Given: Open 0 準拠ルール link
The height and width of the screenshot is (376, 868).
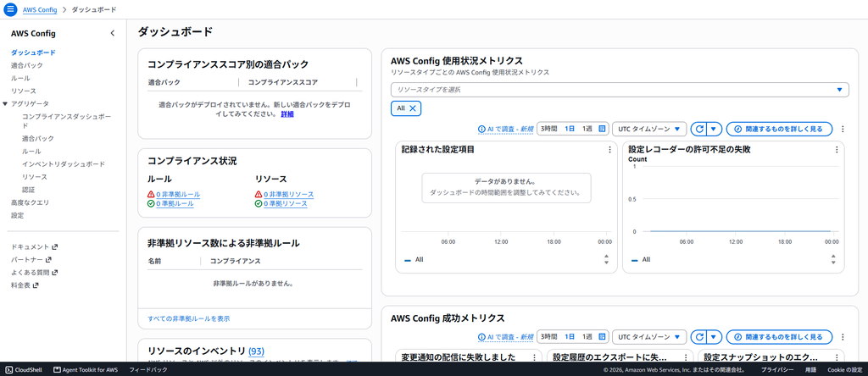Looking at the screenshot, I should tap(175, 203).
